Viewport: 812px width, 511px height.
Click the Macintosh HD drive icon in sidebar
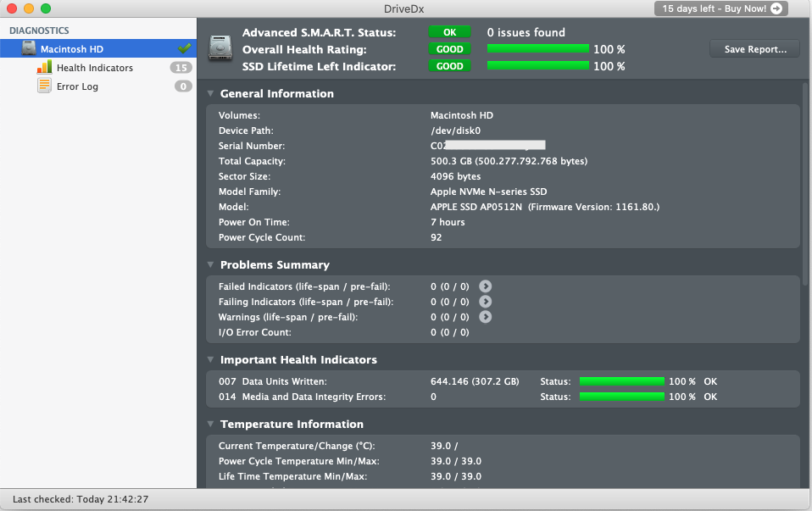pos(29,48)
